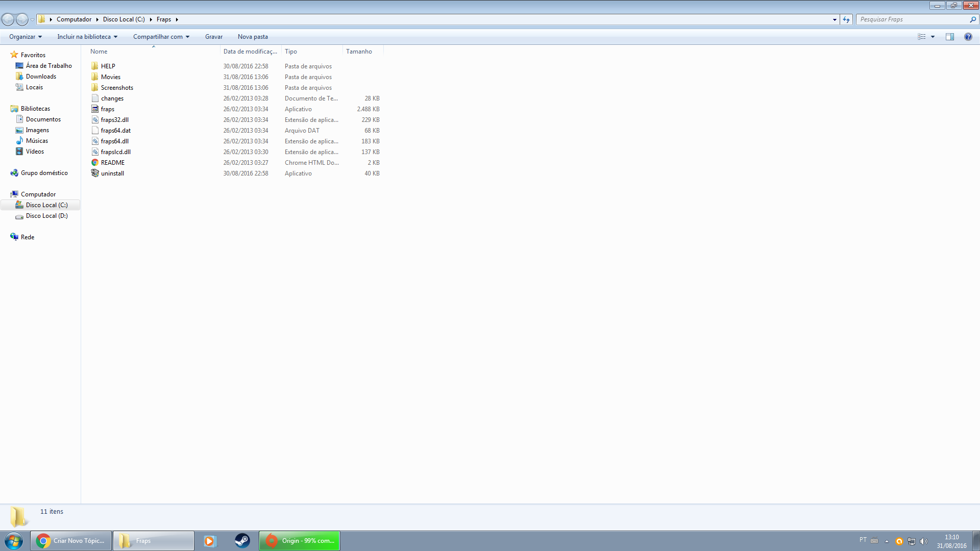980x551 pixels.
Task: Switch to Chrome in the taskbar
Action: (71, 541)
